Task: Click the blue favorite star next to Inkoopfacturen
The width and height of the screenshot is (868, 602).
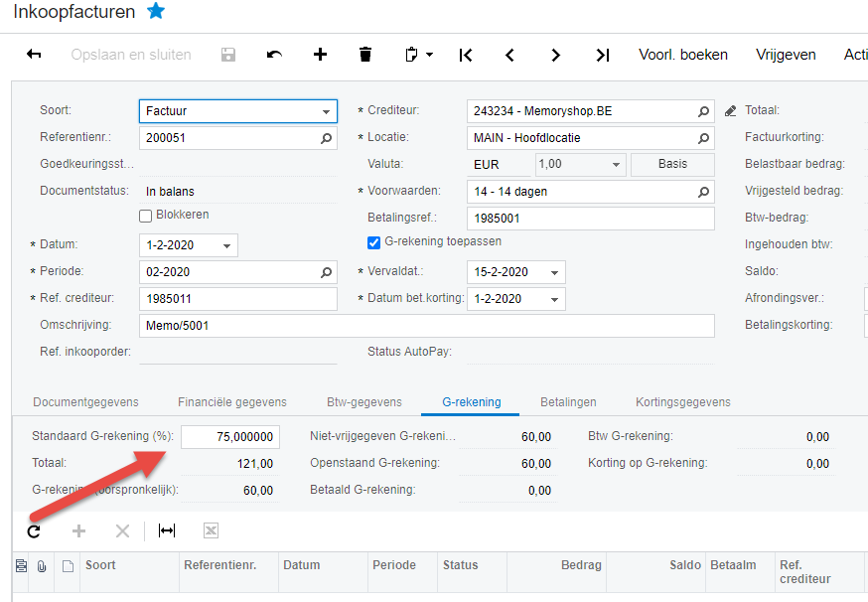Action: pos(156,11)
